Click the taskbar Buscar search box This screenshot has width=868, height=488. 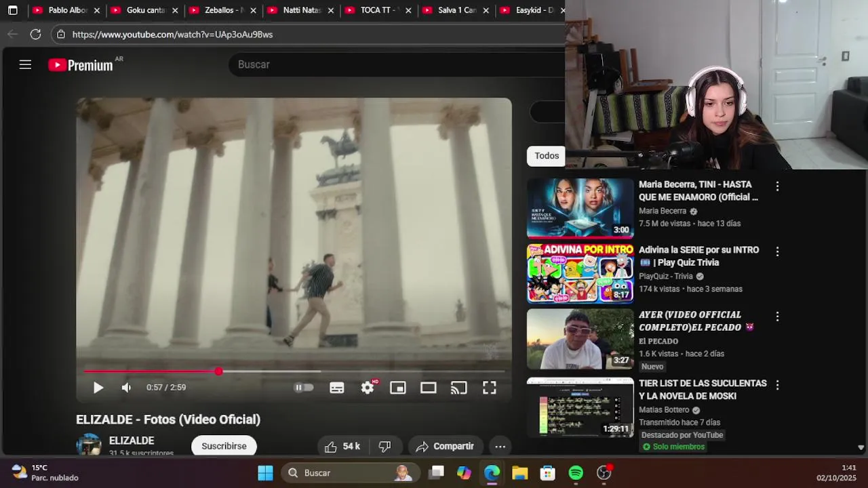coord(350,473)
